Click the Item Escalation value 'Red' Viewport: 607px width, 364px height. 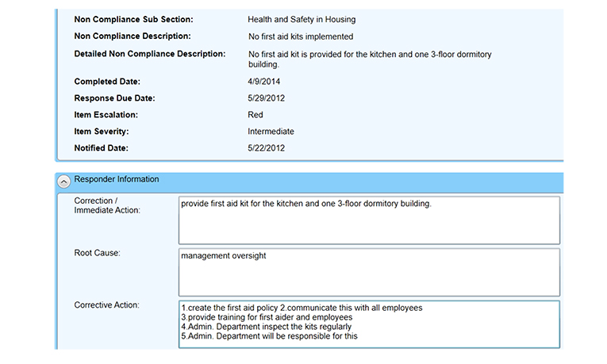pos(255,115)
